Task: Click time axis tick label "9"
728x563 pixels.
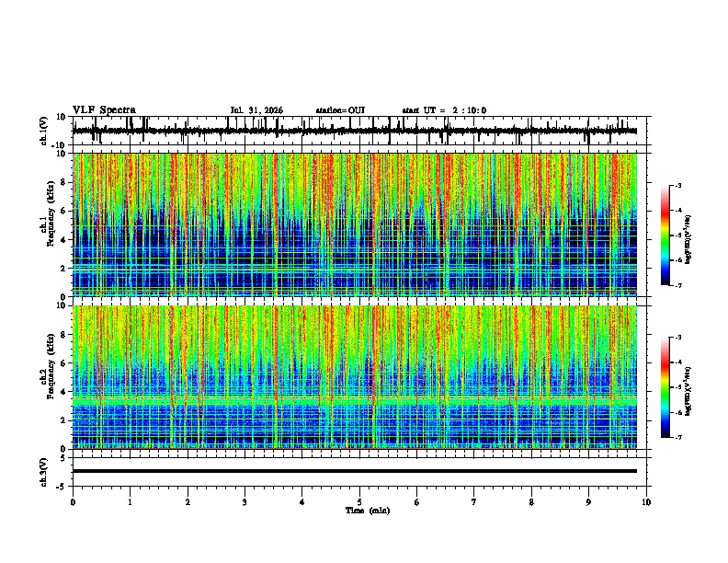Action: tap(588, 502)
